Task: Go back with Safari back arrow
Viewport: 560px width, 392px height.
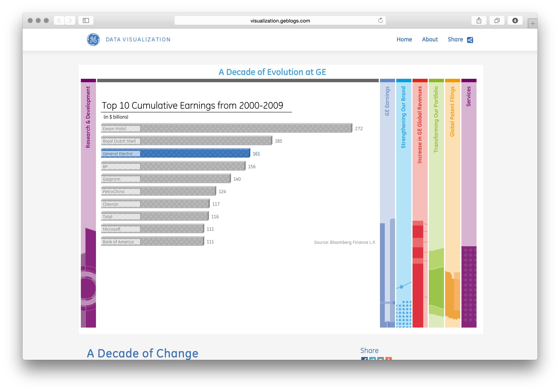Action: tap(59, 21)
